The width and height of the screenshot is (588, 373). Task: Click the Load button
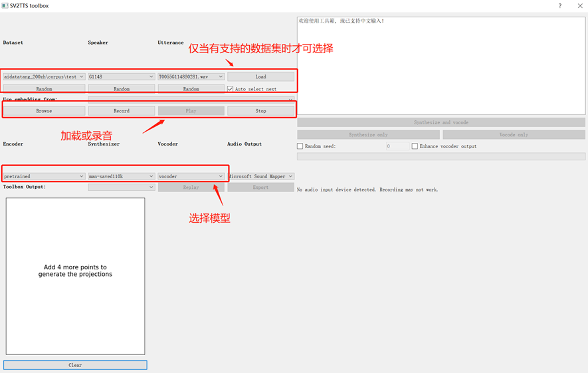(x=260, y=76)
